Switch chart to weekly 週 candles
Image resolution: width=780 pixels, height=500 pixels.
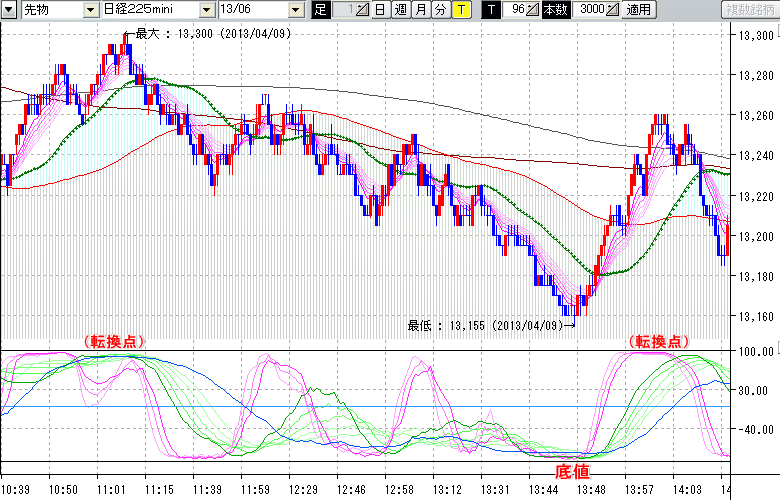pos(400,9)
